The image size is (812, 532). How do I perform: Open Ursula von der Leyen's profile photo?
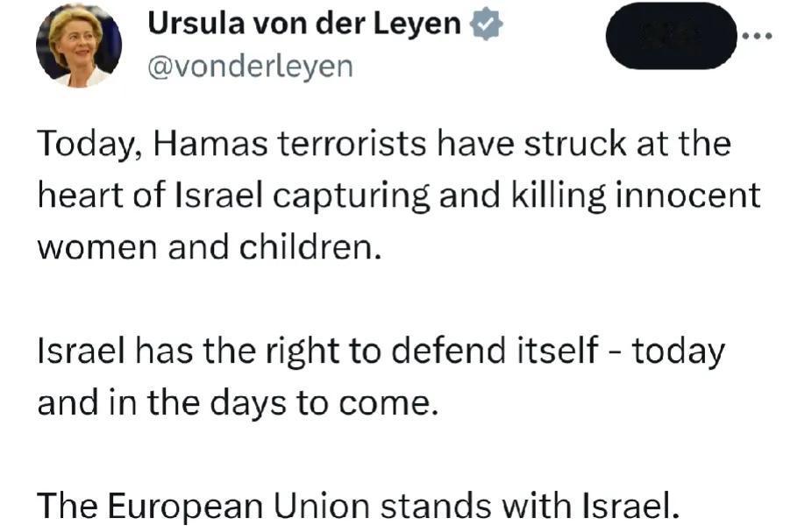click(79, 45)
